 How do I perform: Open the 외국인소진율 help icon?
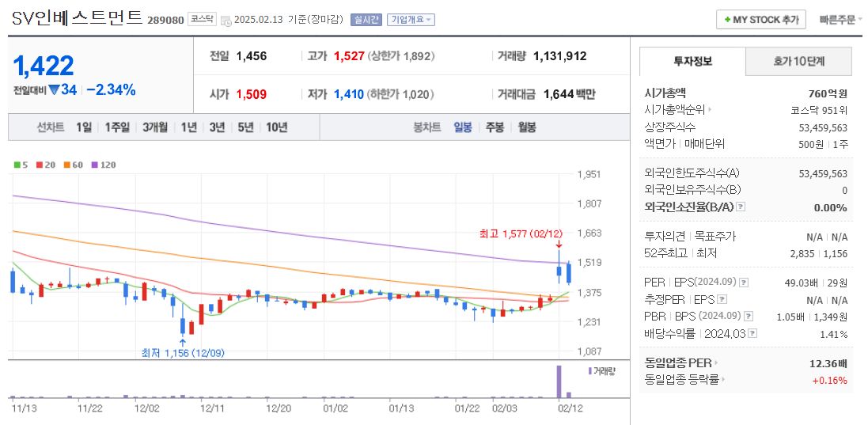pyautogui.click(x=741, y=207)
